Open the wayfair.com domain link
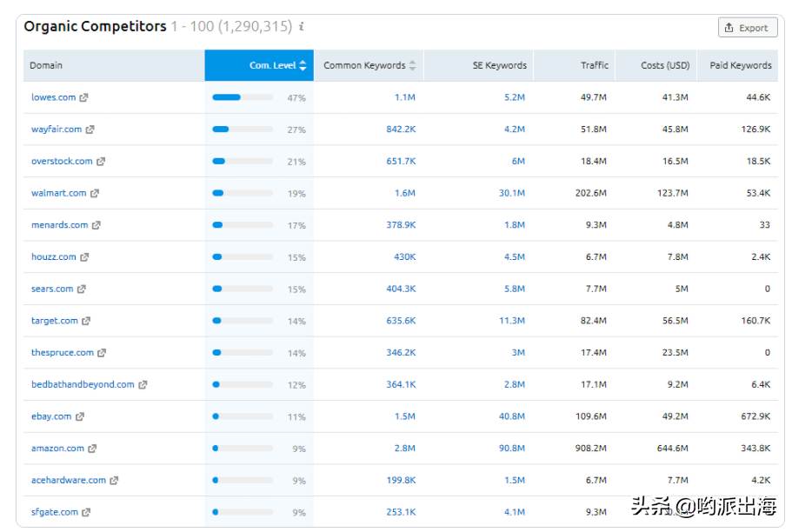The height and width of the screenshot is (532, 792). coord(57,129)
